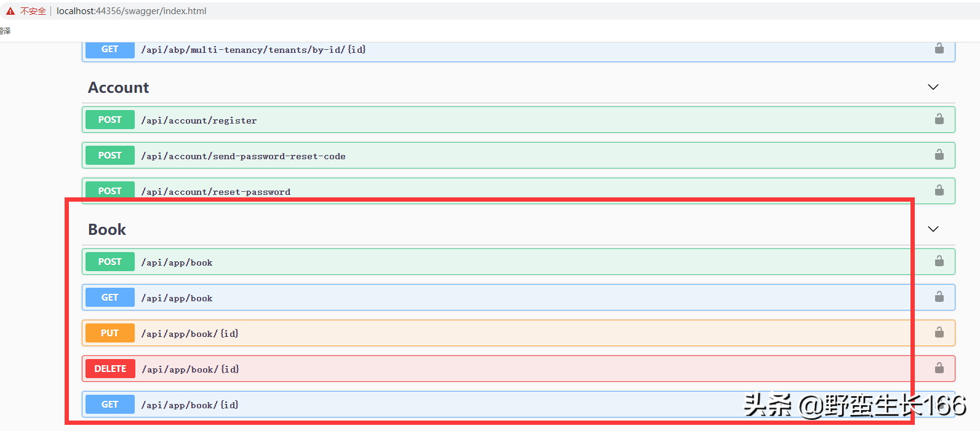Click GET badge on the tenants by-id row
The width and height of the screenshot is (980, 431).
click(110, 49)
